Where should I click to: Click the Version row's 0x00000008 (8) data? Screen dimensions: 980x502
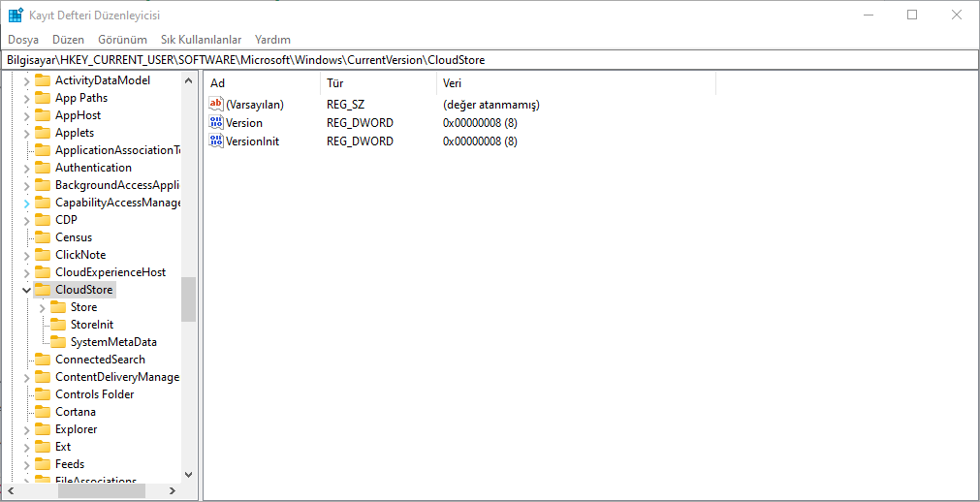480,122
